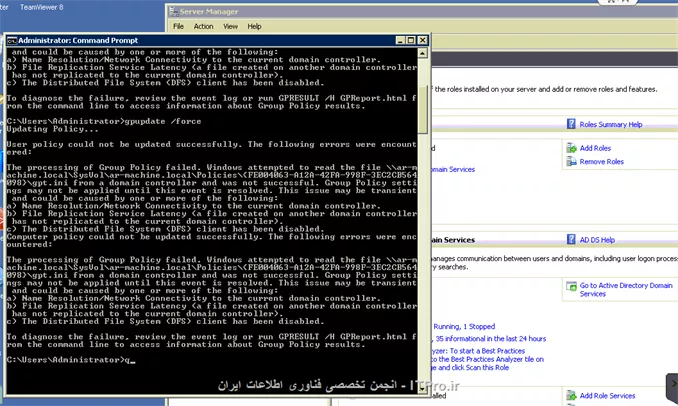
Task: Click the Add Role Services icon
Action: [572, 395]
